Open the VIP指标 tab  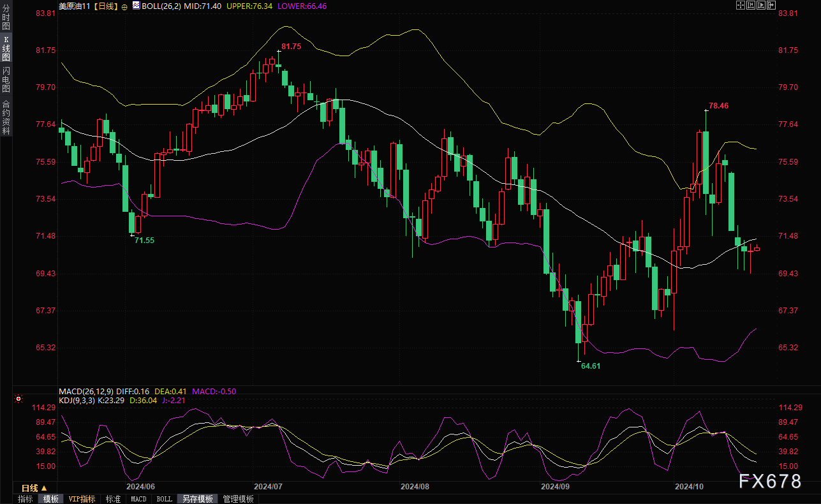82,499
